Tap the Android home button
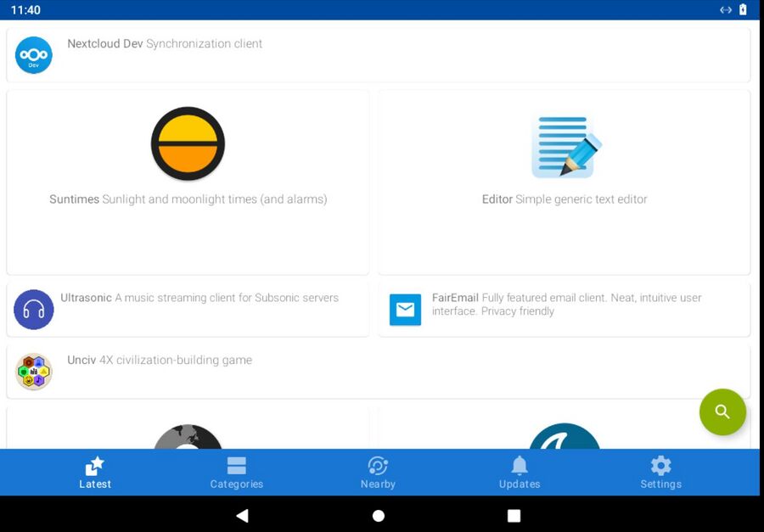764x532 pixels. 378,515
